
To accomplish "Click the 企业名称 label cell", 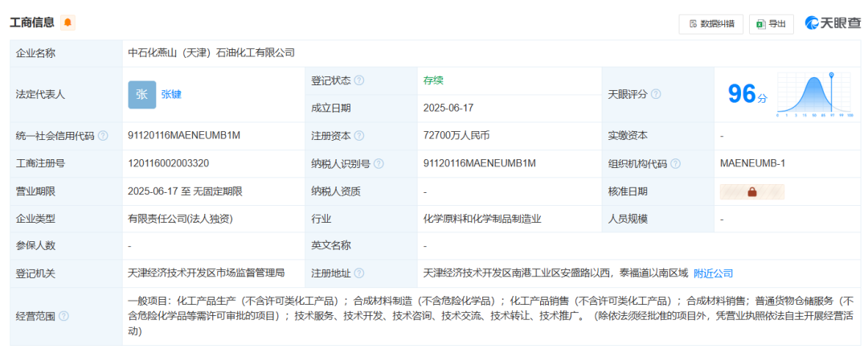I will click(x=67, y=53).
